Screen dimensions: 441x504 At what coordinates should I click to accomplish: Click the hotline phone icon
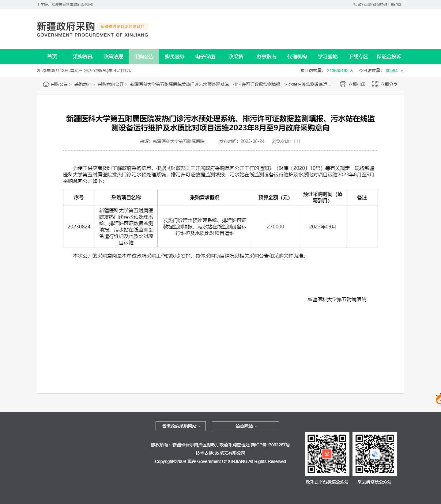coord(355,5)
